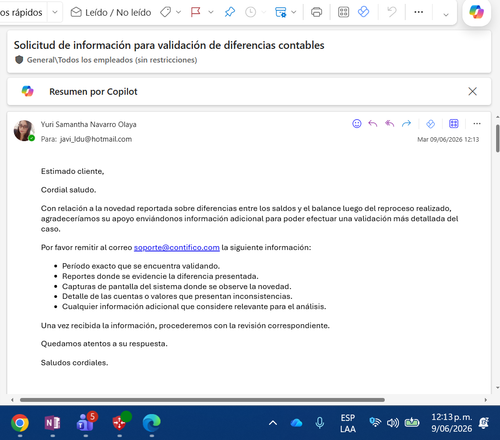Expand the rules dropdown arrow

(294, 12)
